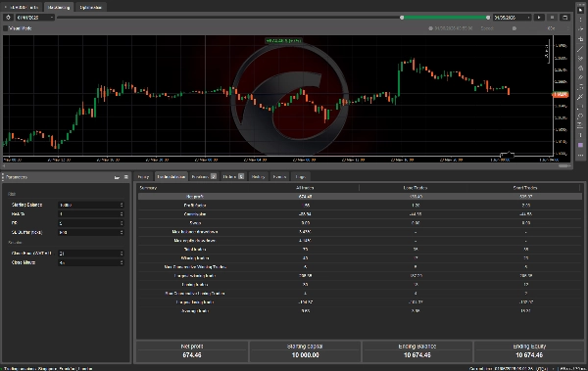Adjust the Close Hour stepper arrows
This screenshot has width=588, height=371.
coord(122,254)
